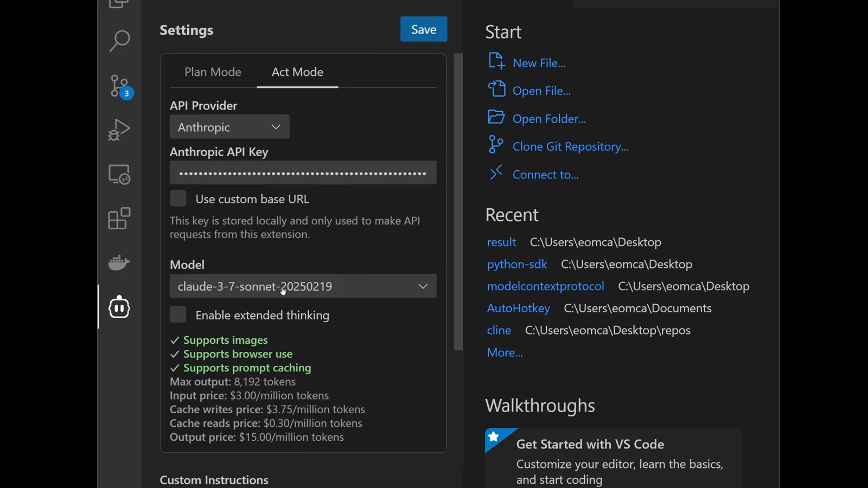The width and height of the screenshot is (868, 488).
Task: Click the 'Walkthroughs' heading
Action: coord(540,406)
